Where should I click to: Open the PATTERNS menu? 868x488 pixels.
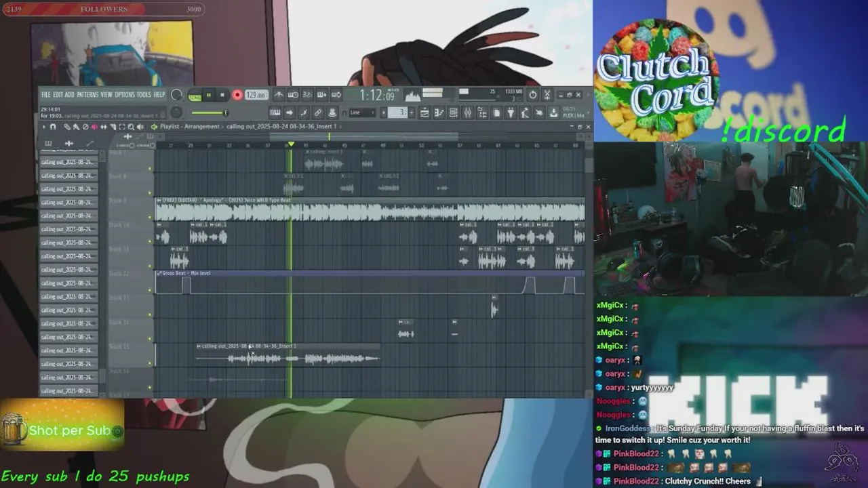87,95
